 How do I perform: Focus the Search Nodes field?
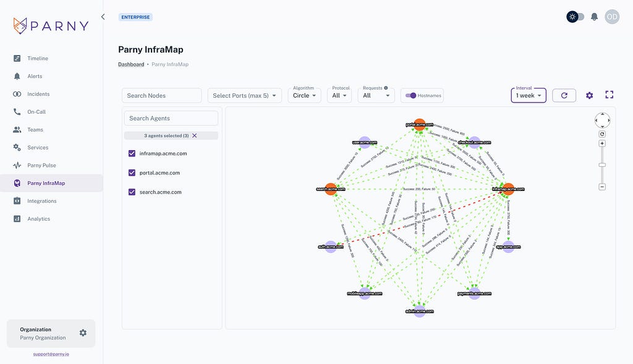(161, 96)
